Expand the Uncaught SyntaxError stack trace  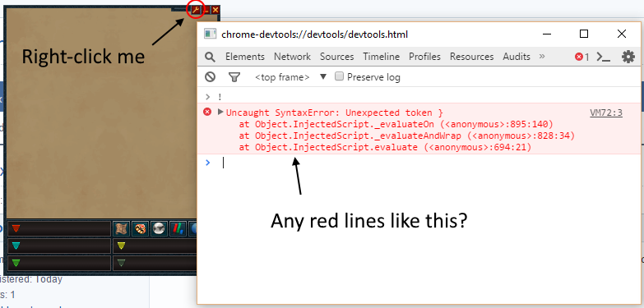point(220,112)
